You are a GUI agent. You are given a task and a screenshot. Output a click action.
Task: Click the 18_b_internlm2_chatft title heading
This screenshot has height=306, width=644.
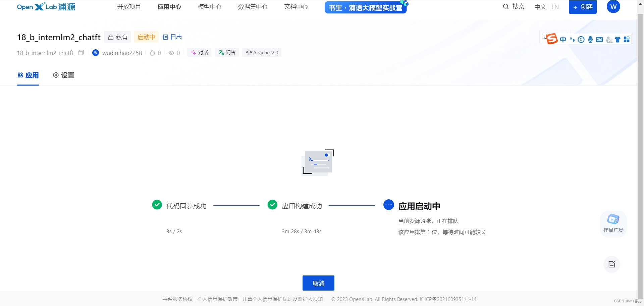click(x=59, y=37)
